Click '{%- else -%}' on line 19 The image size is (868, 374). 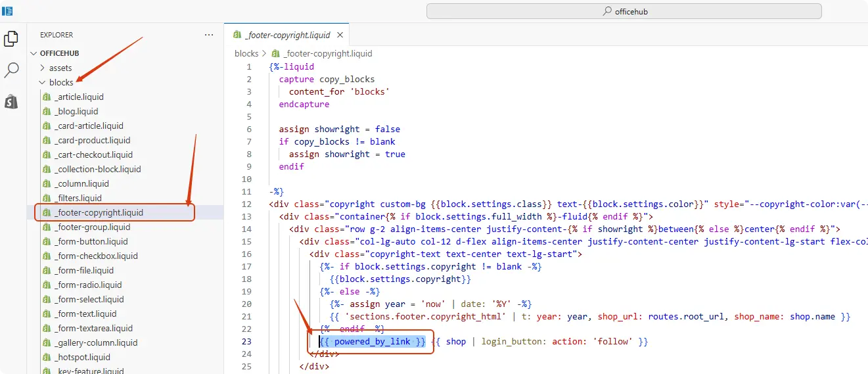click(350, 291)
